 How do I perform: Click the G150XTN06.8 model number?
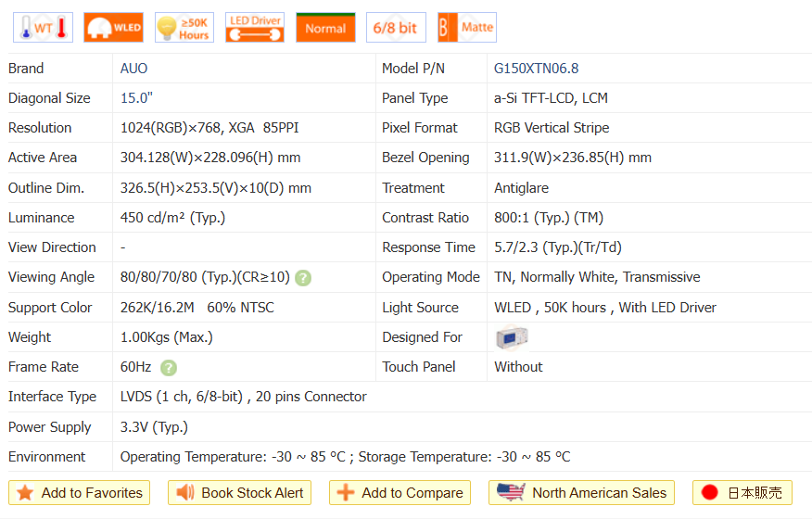[536, 69]
